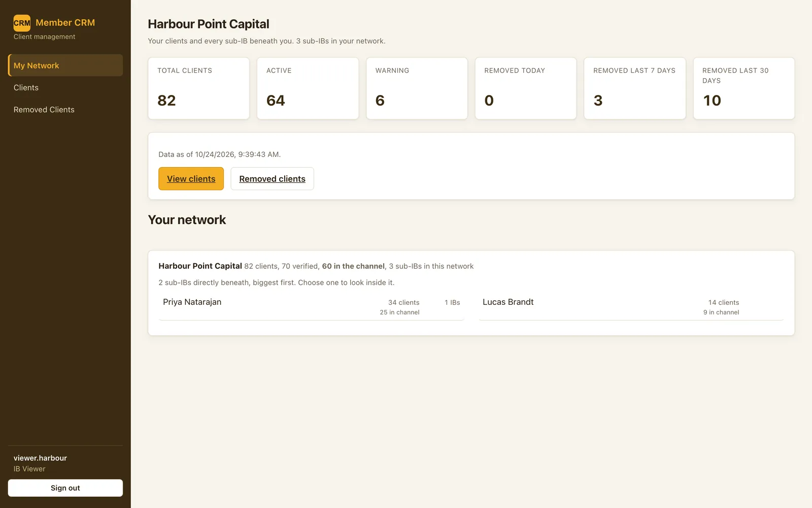812x508 pixels.
Task: Select the Removed Last 7 Days card
Action: click(635, 88)
